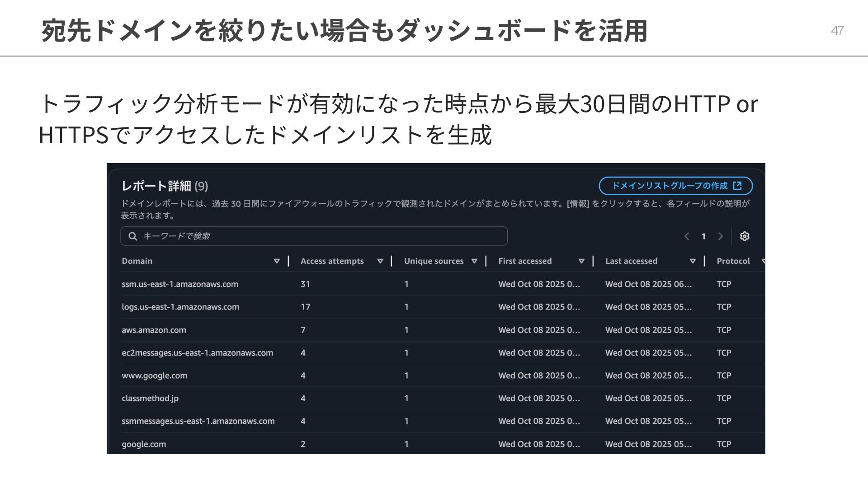Click the external link icon on the ドメインリストグループの作成 button

click(x=737, y=186)
